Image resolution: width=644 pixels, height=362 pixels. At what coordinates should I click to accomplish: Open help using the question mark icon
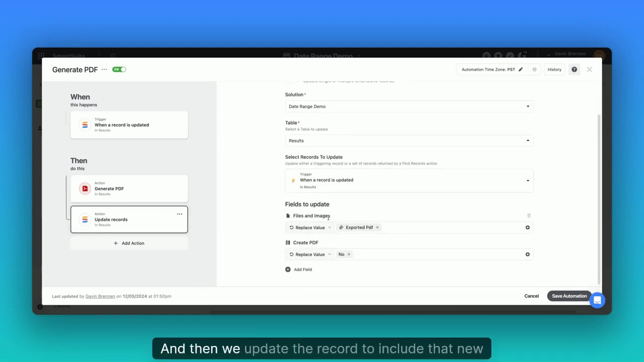(x=574, y=69)
